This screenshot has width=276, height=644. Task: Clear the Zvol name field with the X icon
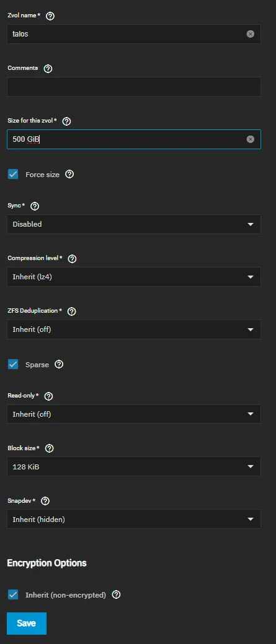[251, 34]
